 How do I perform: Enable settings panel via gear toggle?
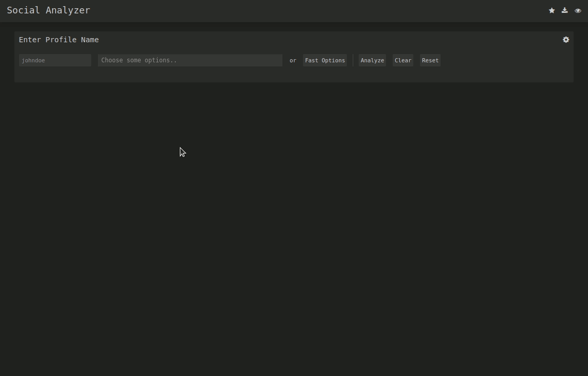click(x=565, y=40)
